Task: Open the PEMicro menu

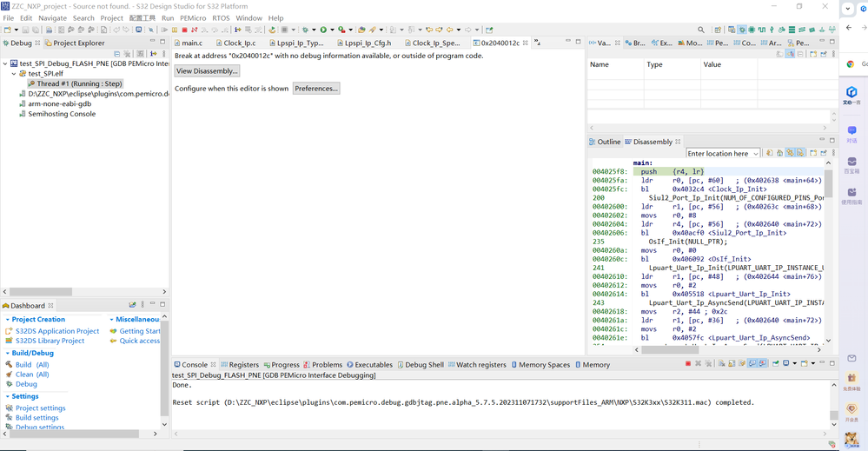Action: [193, 17]
